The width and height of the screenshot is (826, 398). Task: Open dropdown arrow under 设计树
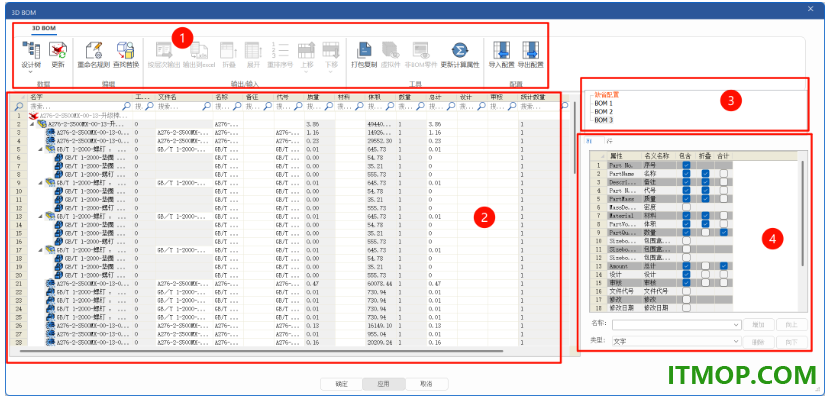pyautogui.click(x=31, y=72)
